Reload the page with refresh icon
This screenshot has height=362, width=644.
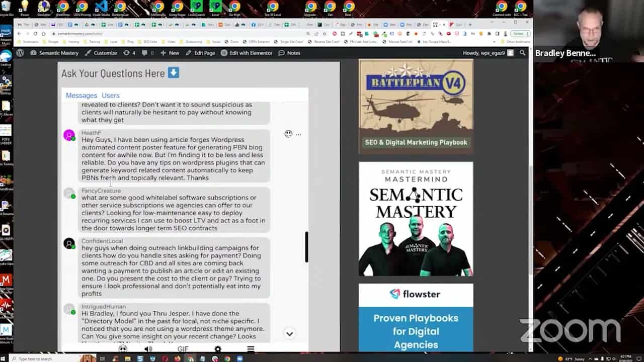[x=35, y=34]
